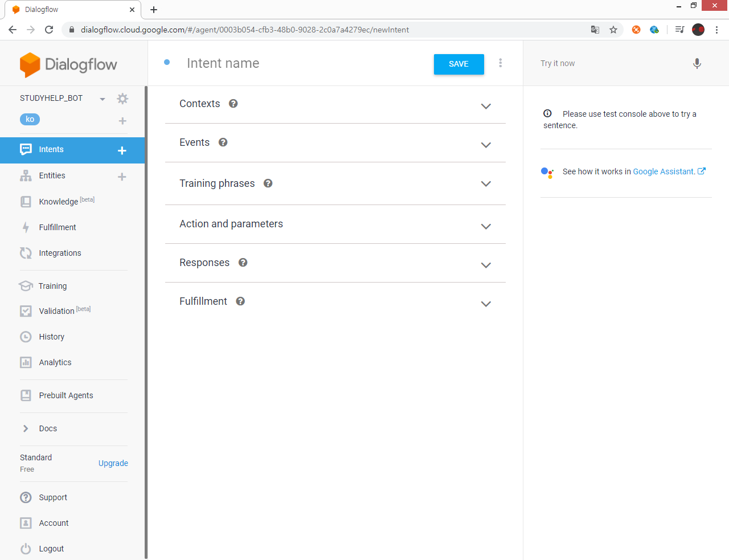
Task: Open the intent more options menu
Action: click(501, 63)
